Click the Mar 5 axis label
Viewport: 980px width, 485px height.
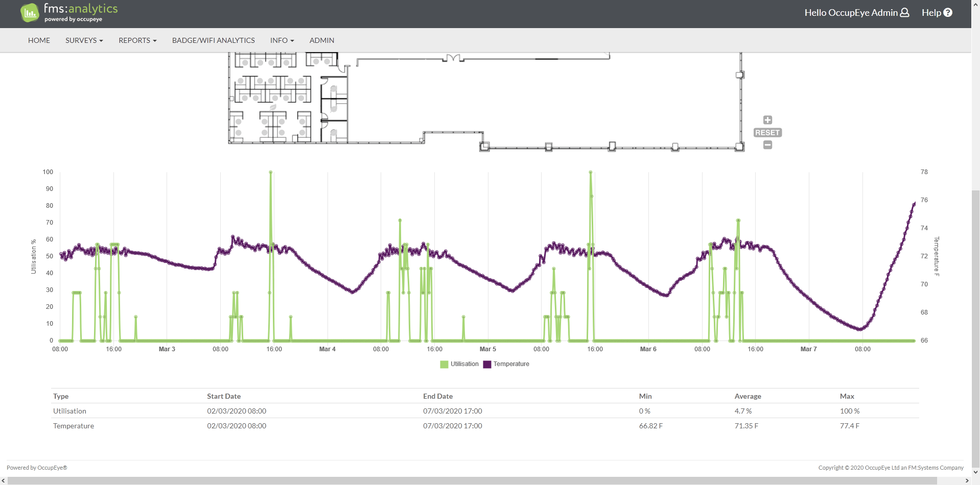[488, 349]
